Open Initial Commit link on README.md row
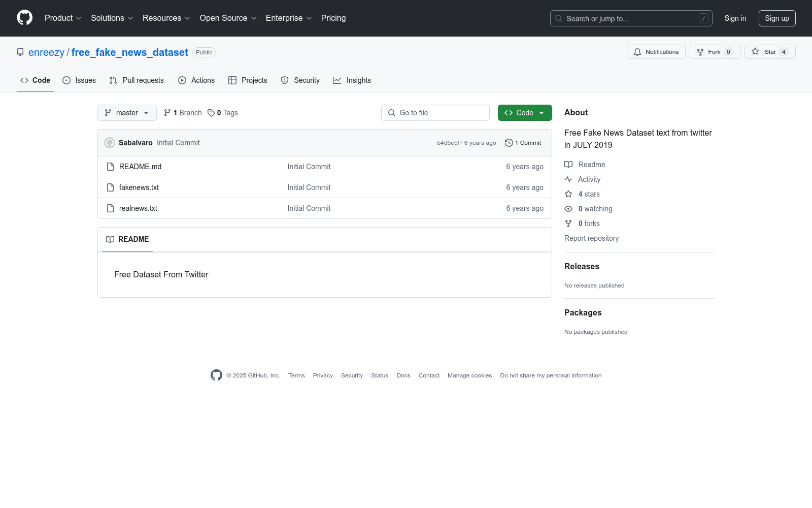The height and width of the screenshot is (508, 812). 309,167
